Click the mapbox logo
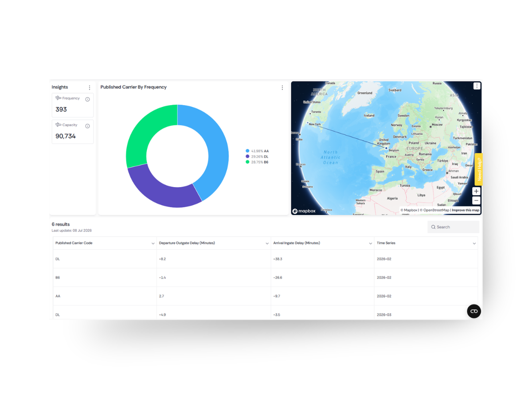 coord(304,211)
